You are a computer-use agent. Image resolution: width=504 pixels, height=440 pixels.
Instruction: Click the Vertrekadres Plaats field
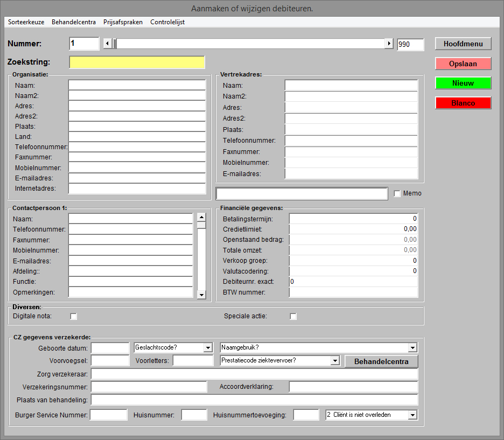pyautogui.click(x=351, y=130)
